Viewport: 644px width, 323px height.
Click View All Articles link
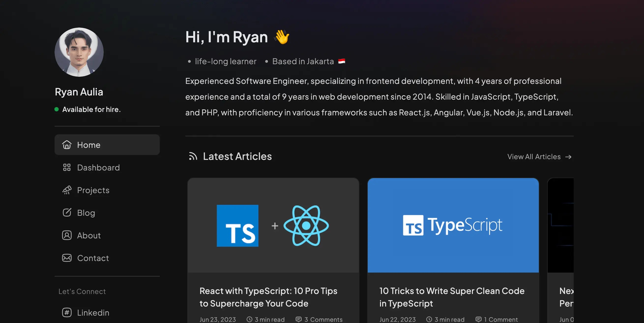click(534, 157)
